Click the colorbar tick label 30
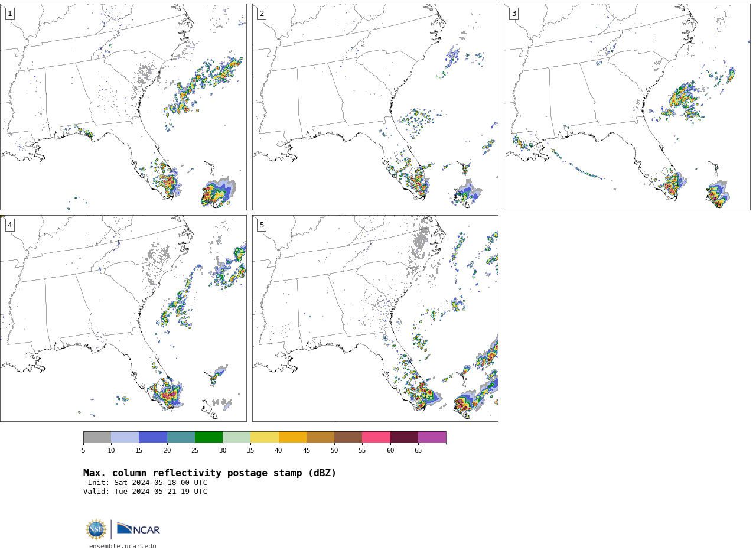756x553 pixels. [x=223, y=451]
